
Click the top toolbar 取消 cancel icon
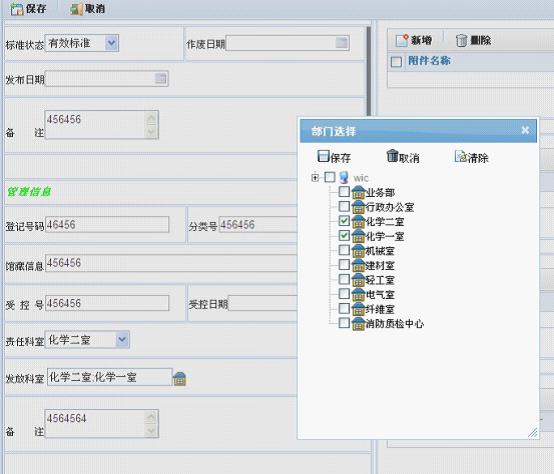click(x=76, y=9)
